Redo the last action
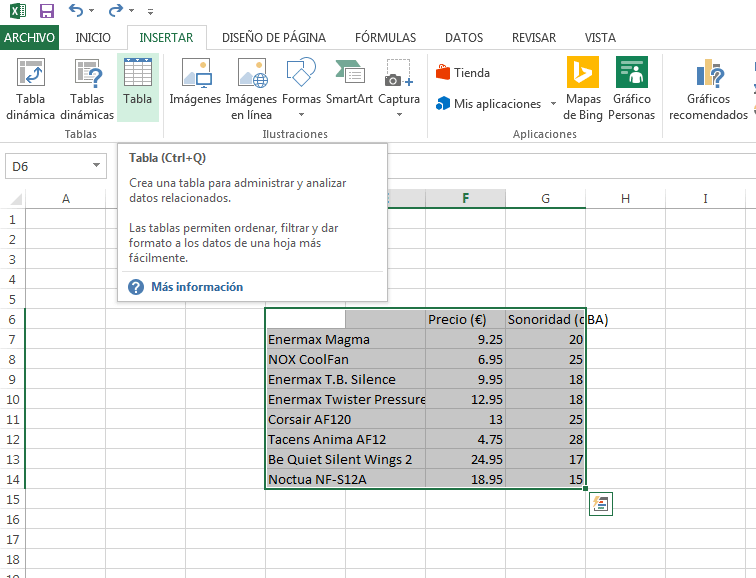 116,10
